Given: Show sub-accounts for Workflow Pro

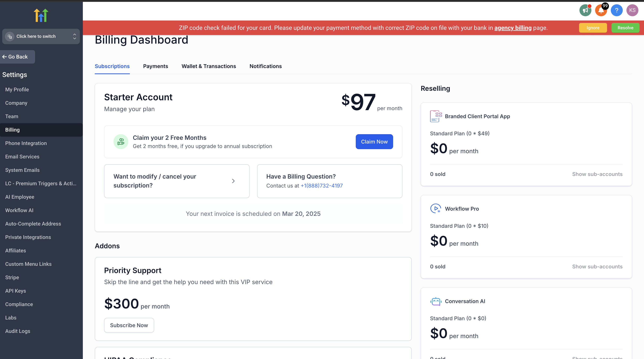Looking at the screenshot, I should 597,267.
